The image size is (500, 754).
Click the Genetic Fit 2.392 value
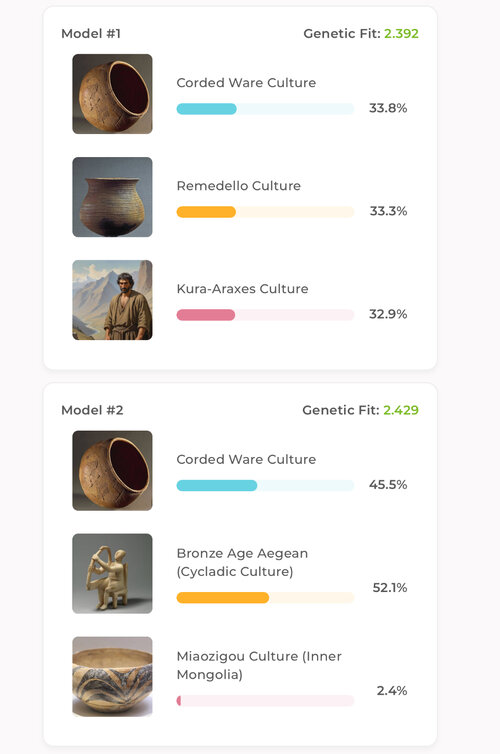(x=401, y=34)
